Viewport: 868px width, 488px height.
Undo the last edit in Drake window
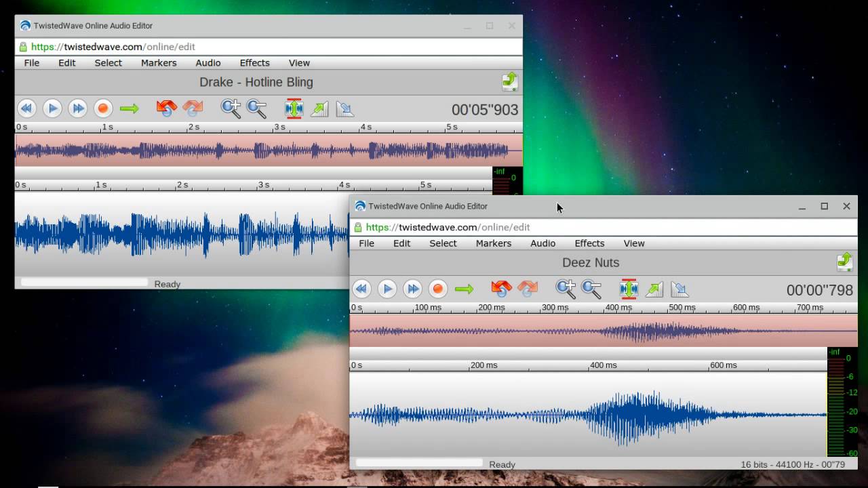click(x=166, y=108)
